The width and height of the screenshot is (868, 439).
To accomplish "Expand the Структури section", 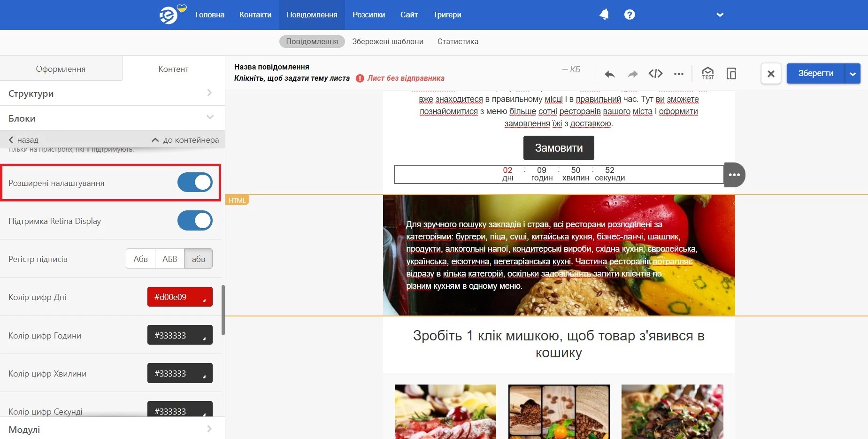I will coord(112,93).
